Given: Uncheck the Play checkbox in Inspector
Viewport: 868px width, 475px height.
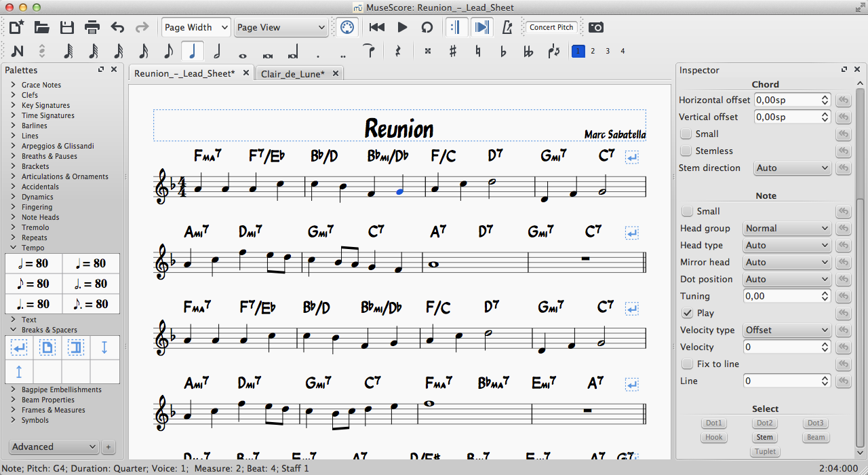Looking at the screenshot, I should (x=686, y=313).
